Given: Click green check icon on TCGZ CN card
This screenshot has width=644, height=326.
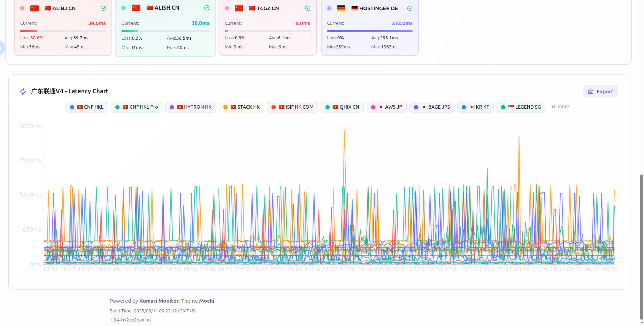Looking at the screenshot, I should pyautogui.click(x=308, y=8).
